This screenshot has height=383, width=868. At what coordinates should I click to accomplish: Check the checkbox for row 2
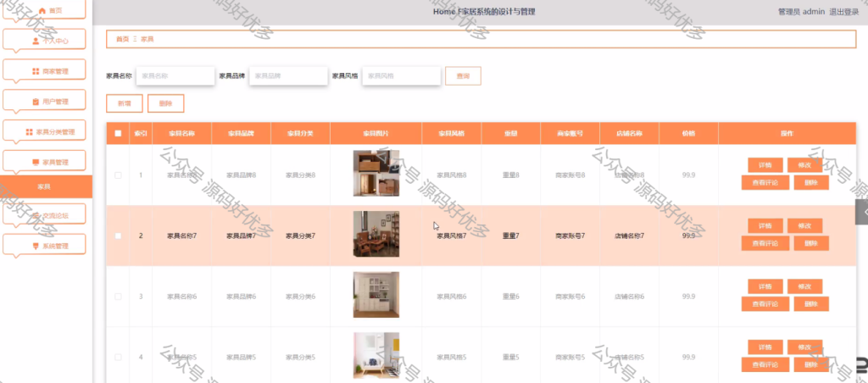pyautogui.click(x=118, y=236)
